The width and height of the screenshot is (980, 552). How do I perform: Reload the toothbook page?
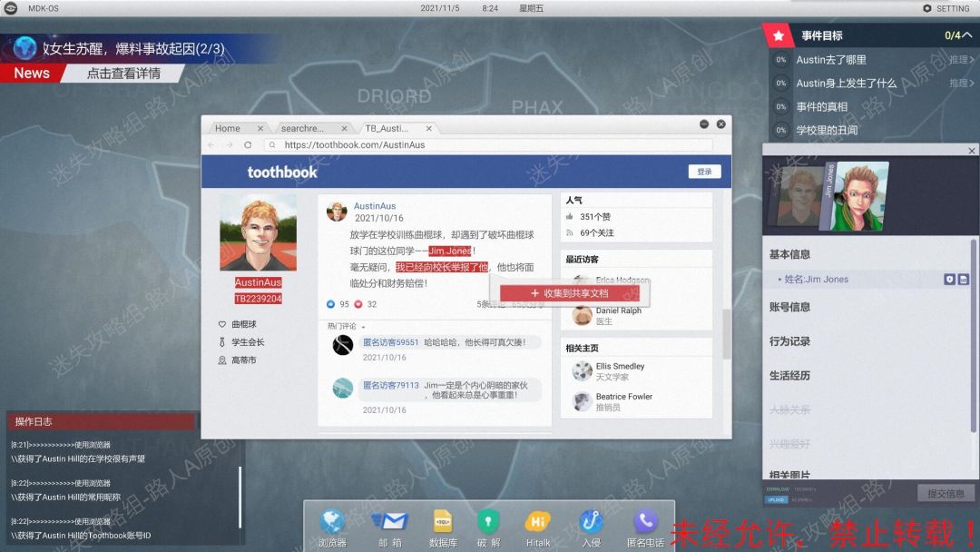click(x=248, y=145)
